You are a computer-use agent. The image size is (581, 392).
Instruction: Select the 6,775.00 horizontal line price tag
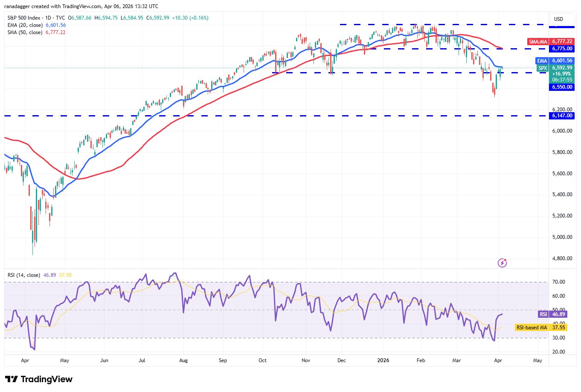point(562,49)
